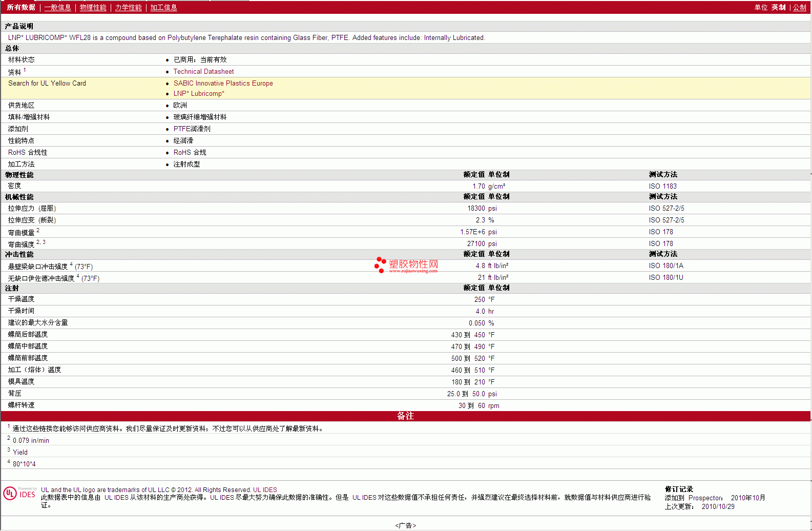Open the Technical Datasheet link

coord(203,72)
